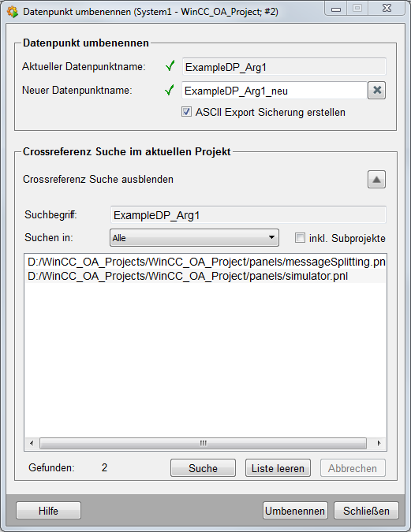
Task: Select the simulator.pnl result entry
Action: coord(205,276)
